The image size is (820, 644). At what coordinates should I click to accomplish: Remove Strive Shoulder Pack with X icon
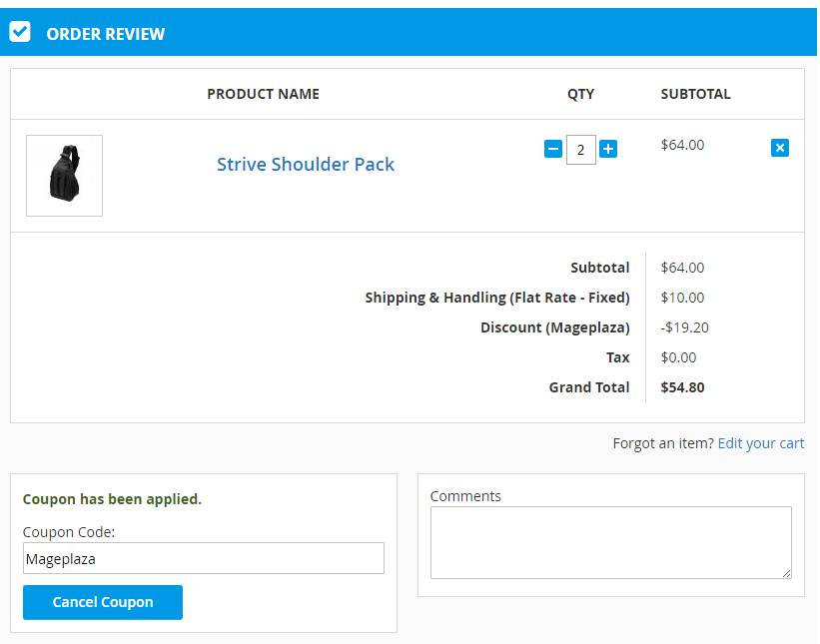pos(780,148)
